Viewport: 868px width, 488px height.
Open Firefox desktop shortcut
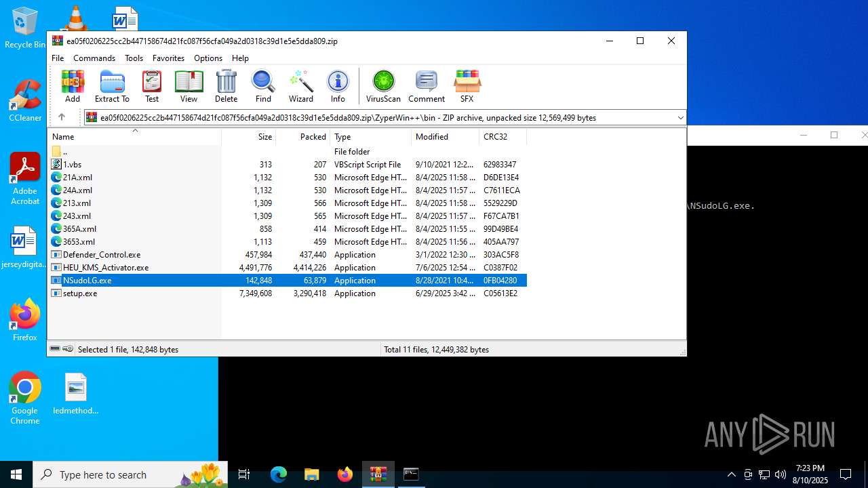click(25, 320)
